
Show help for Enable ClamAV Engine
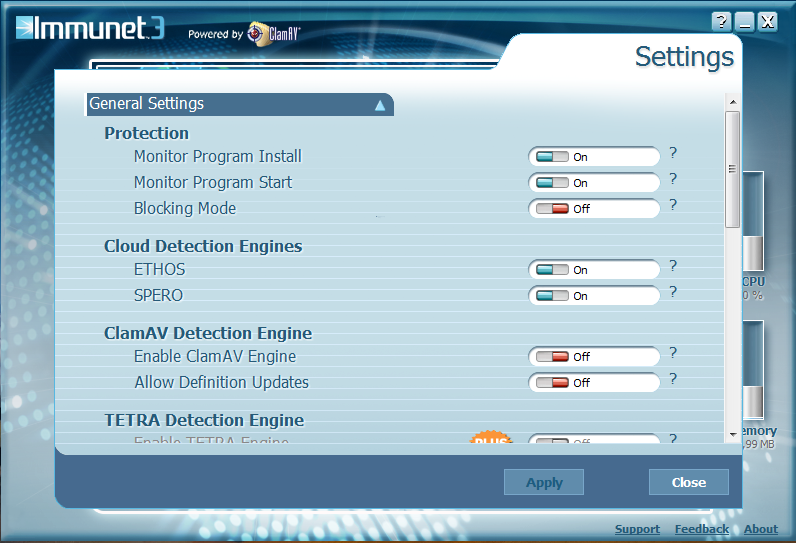click(x=673, y=353)
